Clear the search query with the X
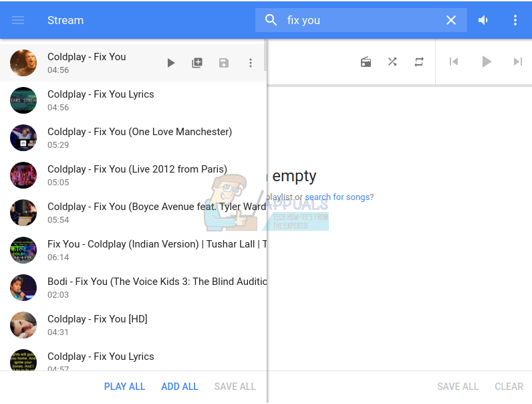The image size is (532, 404). click(x=451, y=20)
